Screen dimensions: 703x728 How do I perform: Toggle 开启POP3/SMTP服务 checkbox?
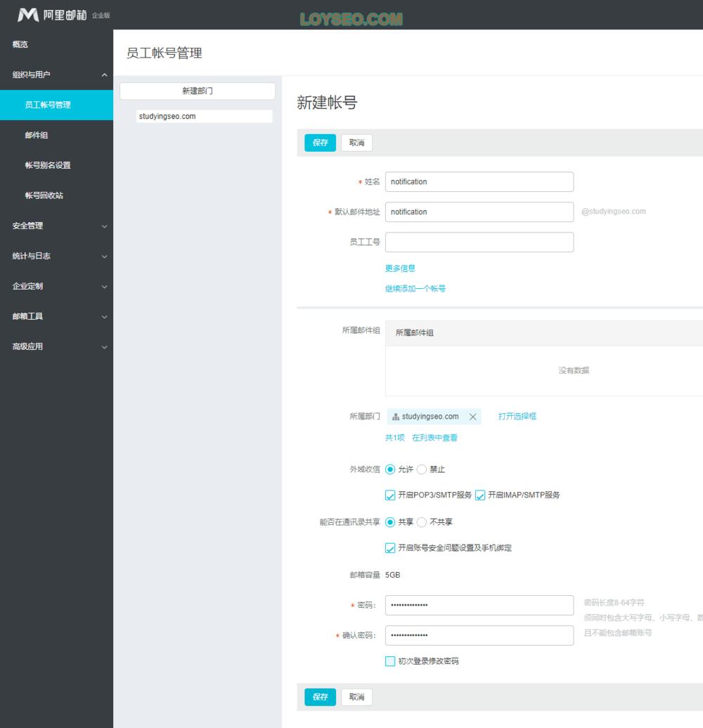coord(390,495)
